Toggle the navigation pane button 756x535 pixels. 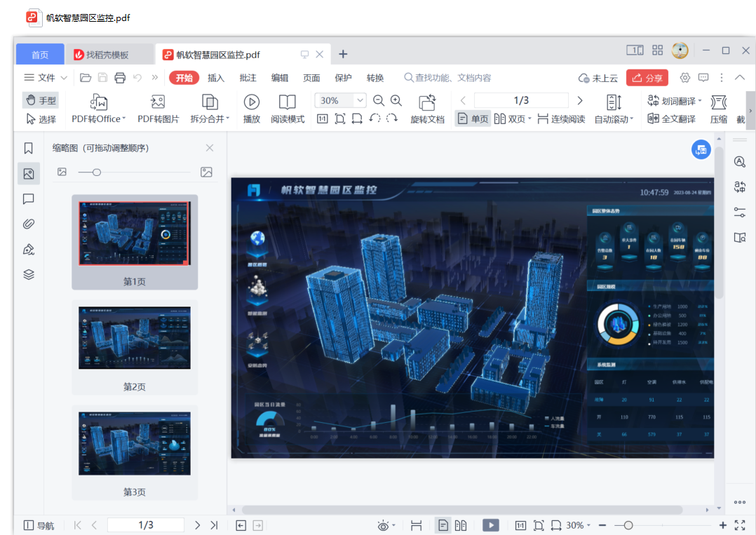click(x=39, y=525)
